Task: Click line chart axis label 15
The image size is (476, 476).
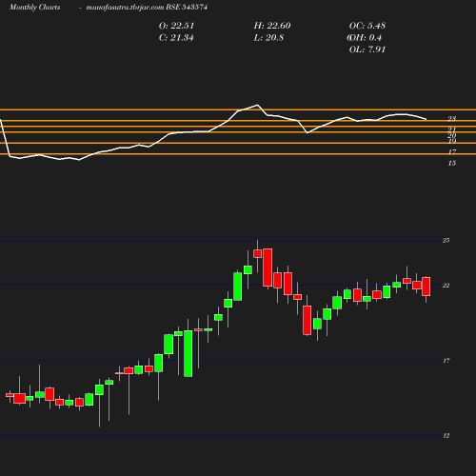Action: click(452, 163)
